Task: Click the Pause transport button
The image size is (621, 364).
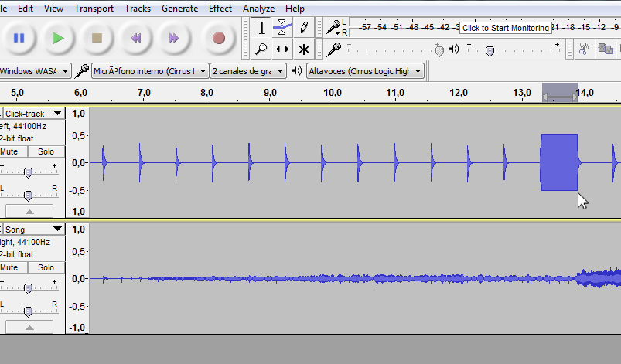Action: point(19,38)
